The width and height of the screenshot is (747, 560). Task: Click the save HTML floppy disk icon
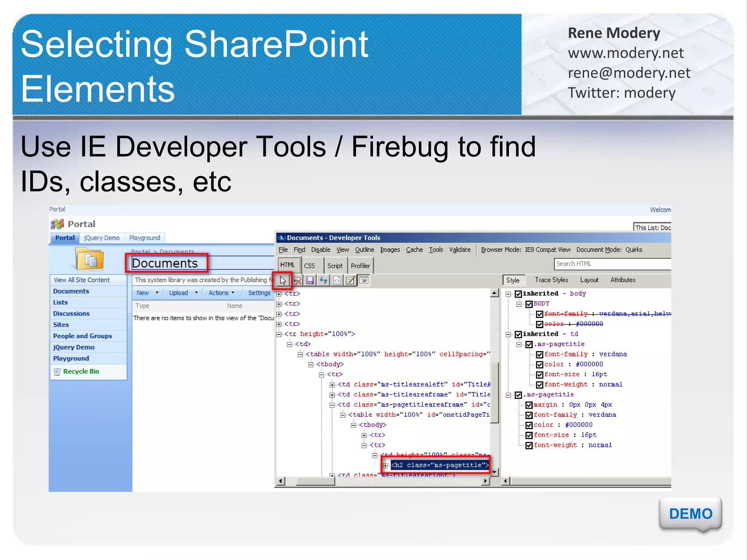[310, 280]
